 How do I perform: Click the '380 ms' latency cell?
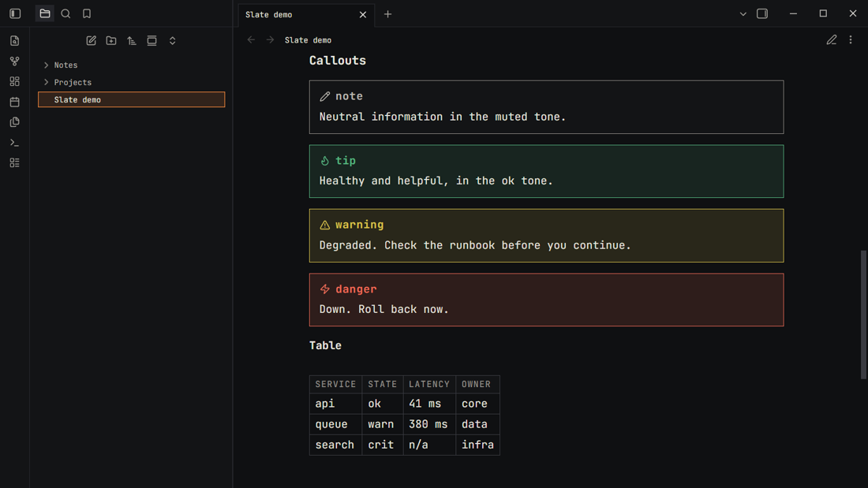429,424
